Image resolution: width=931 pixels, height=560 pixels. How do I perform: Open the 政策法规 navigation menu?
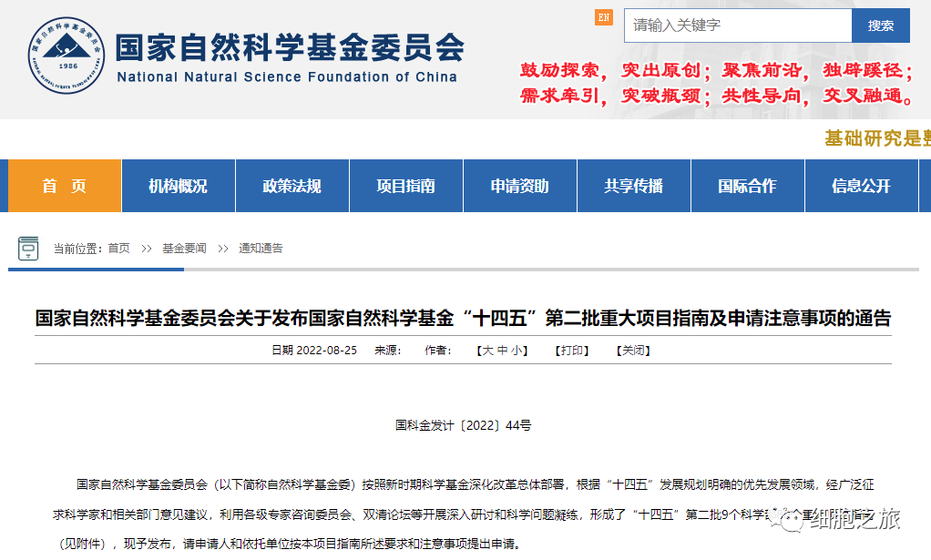(292, 185)
